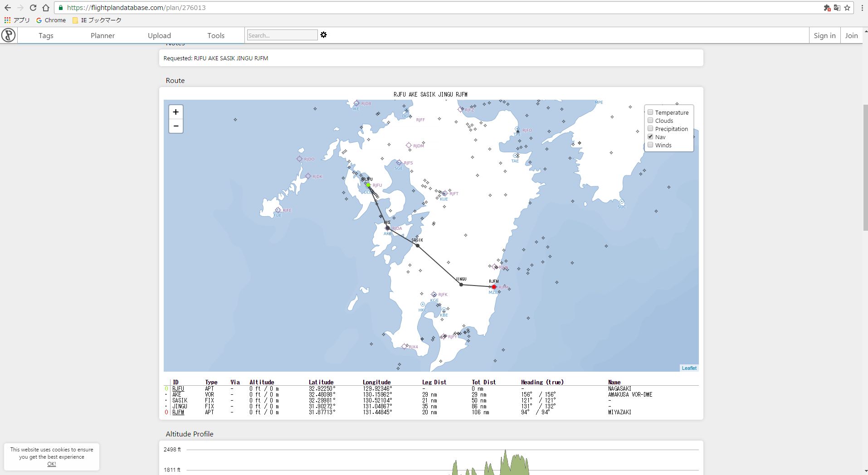
Task: Open the RJFU airport link in the table
Action: [178, 388]
